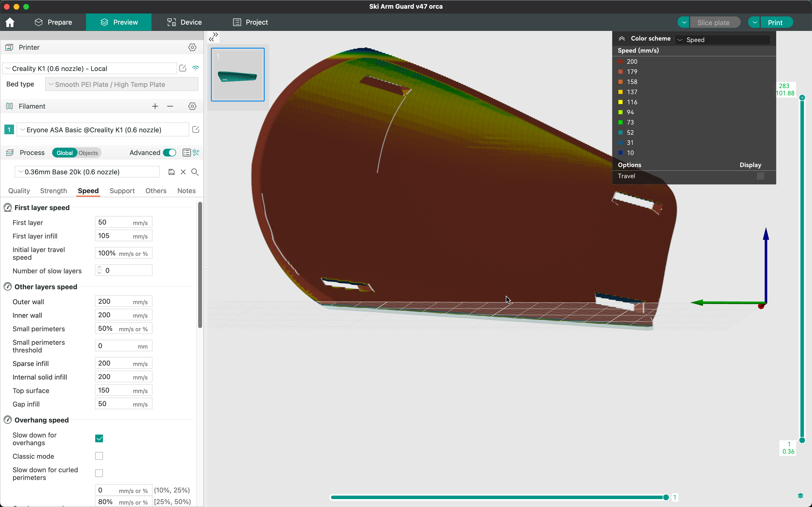Remove filament with minus icon
The image size is (812, 507).
tap(170, 106)
